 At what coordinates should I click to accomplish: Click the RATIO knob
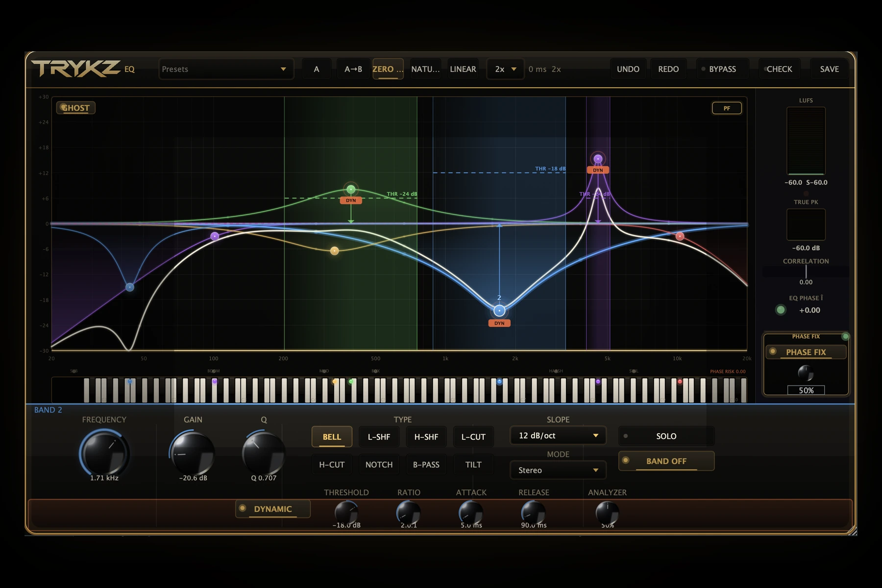(x=409, y=513)
